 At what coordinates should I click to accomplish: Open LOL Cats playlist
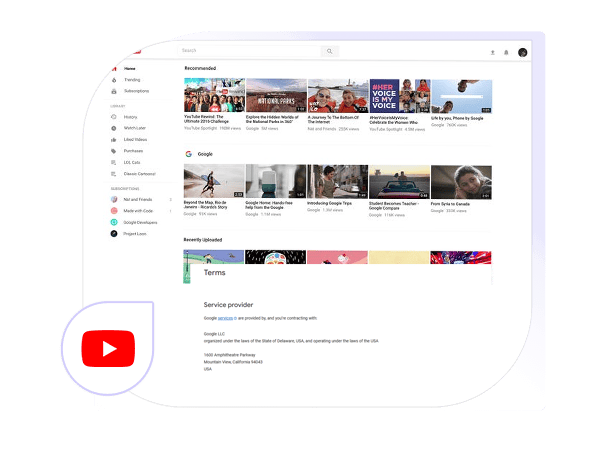132,163
